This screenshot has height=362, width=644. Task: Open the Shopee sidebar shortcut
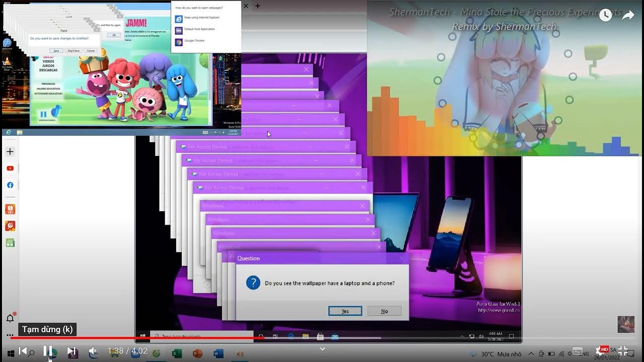point(10,209)
